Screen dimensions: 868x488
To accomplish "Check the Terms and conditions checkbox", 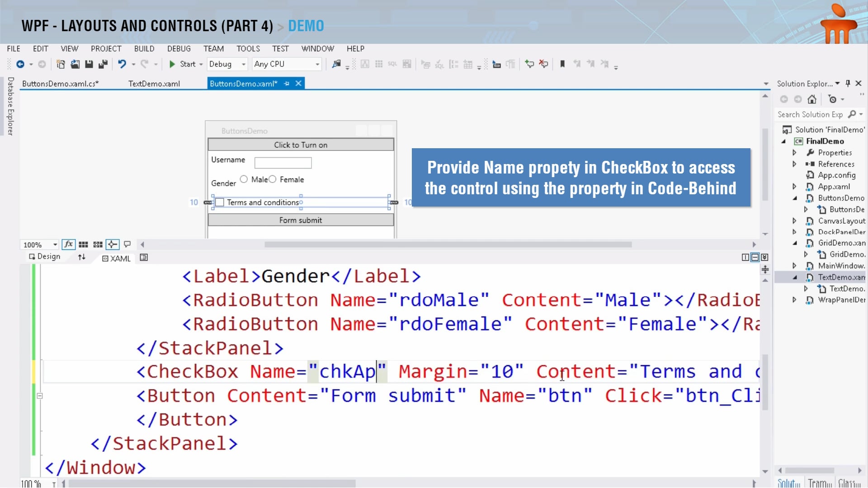I will 220,202.
